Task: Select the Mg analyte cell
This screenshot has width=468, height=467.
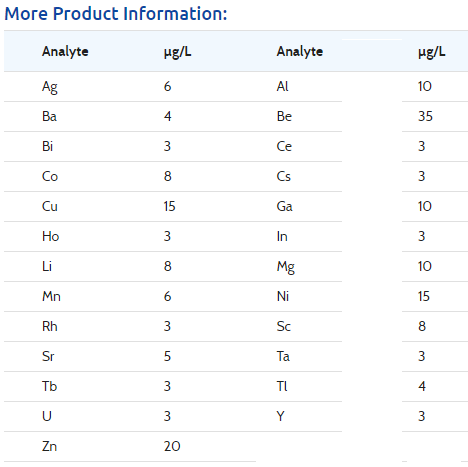Action: (x=286, y=267)
